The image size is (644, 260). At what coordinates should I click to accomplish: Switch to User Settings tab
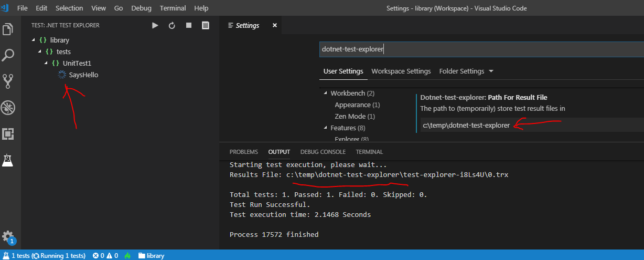click(x=343, y=71)
